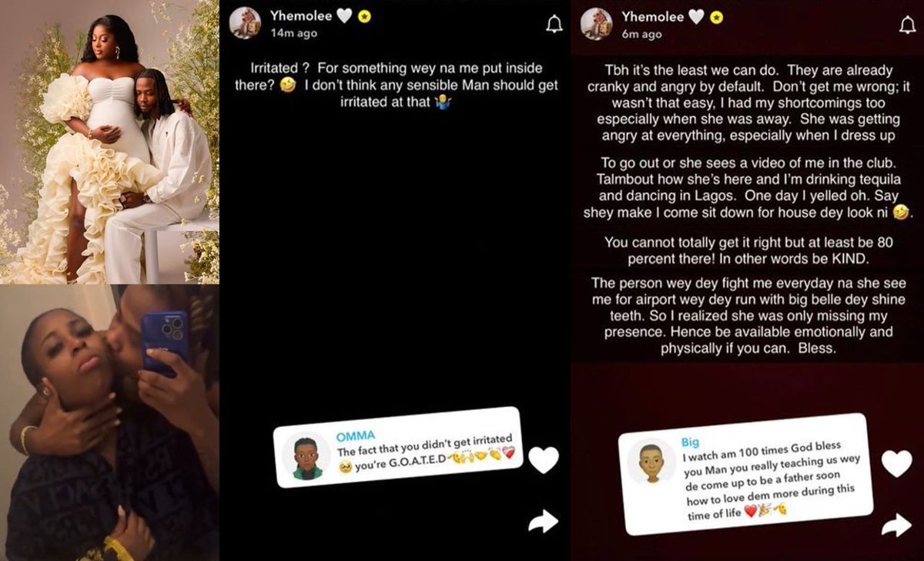Like the story with the Big reply
The image size is (924, 561).
[x=896, y=463]
